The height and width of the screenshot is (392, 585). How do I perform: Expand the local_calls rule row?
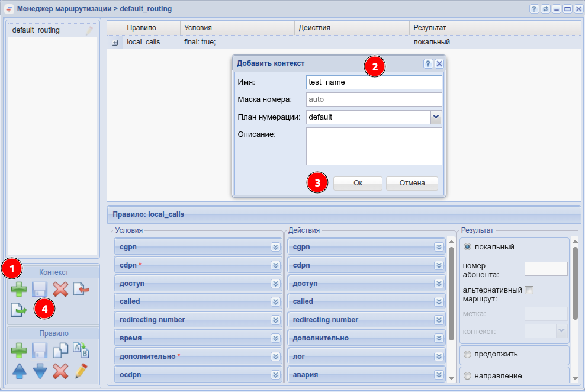point(115,43)
